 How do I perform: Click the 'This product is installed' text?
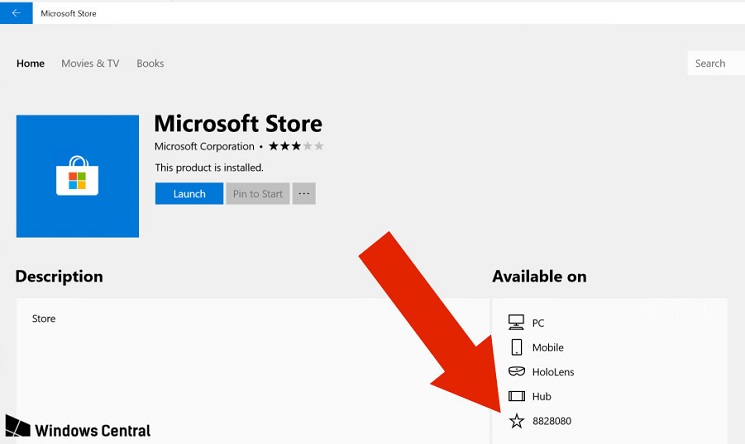tap(209, 168)
